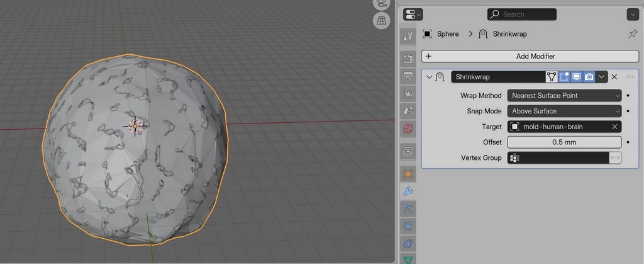Open the Modifiers wrench tab
Viewport: 644px width, 264px height.
click(408, 191)
